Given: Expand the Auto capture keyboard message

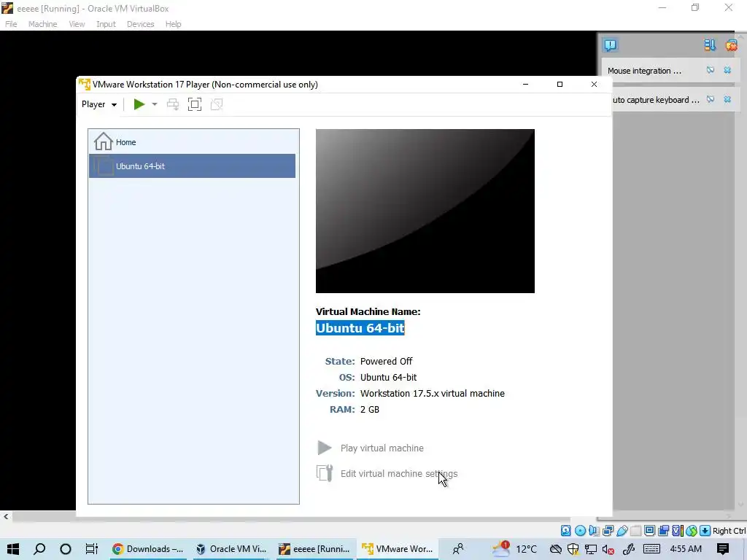Looking at the screenshot, I should pos(656,100).
